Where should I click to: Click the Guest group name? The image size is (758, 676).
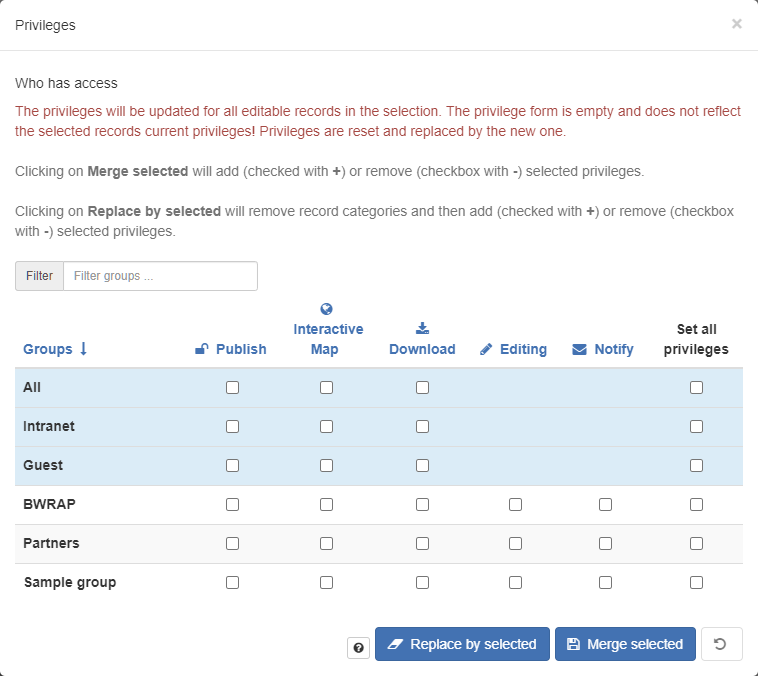coord(43,466)
